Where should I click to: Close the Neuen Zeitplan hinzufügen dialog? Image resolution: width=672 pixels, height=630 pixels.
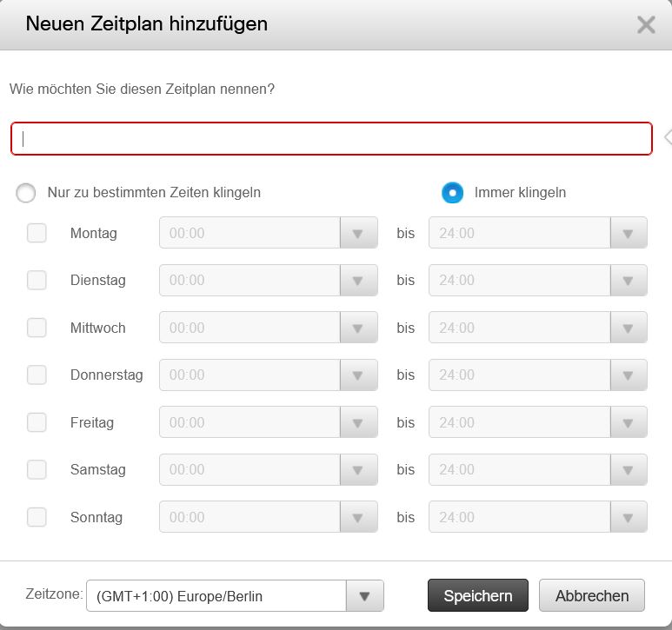(x=646, y=24)
